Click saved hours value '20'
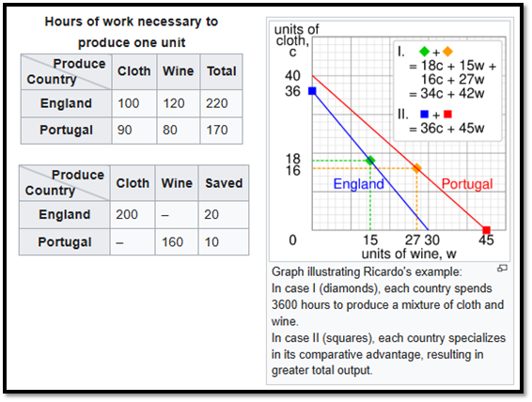The image size is (532, 402). pyautogui.click(x=211, y=214)
